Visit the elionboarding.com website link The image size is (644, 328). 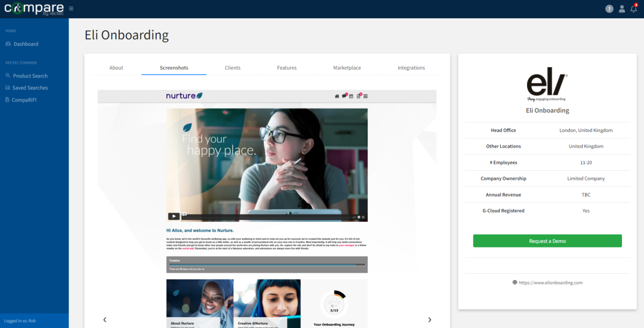550,282
